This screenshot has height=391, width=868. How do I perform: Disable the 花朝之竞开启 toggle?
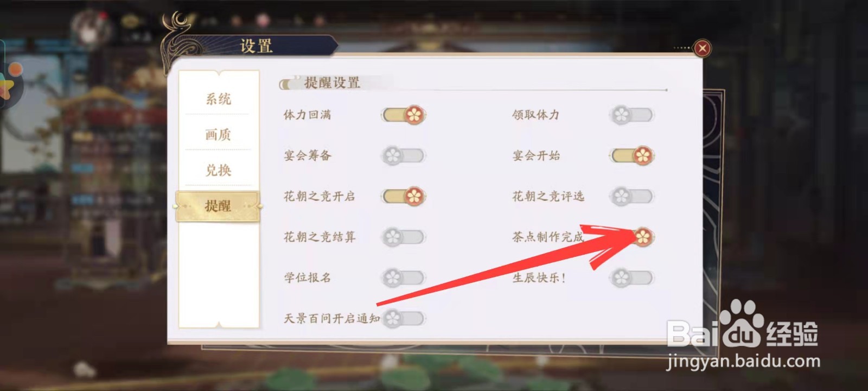pyautogui.click(x=404, y=196)
